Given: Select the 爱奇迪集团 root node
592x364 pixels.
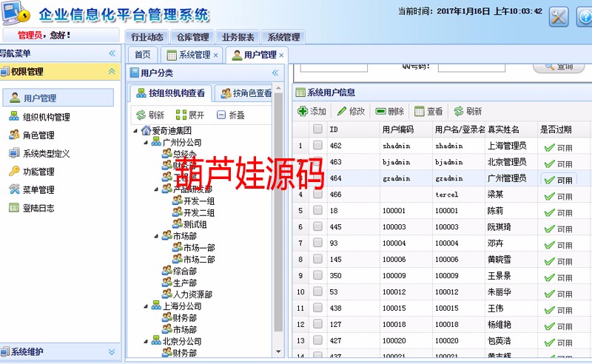Looking at the screenshot, I should [172, 131].
